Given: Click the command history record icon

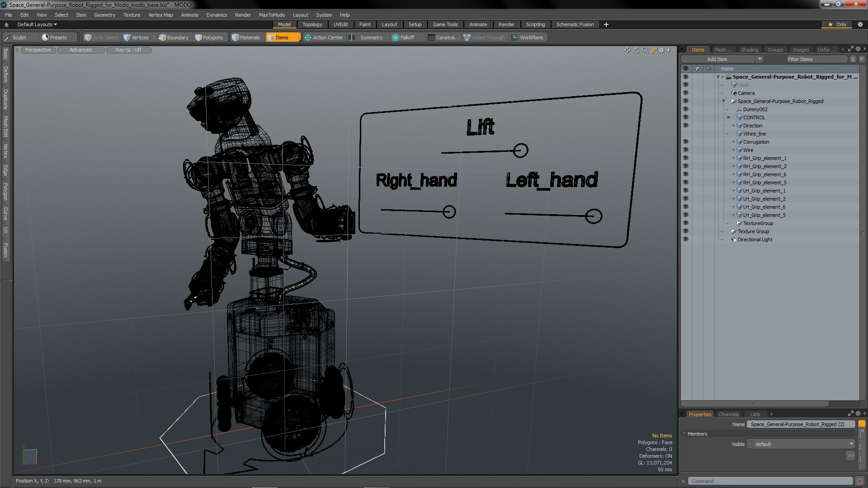Looking at the screenshot, I should (860, 481).
